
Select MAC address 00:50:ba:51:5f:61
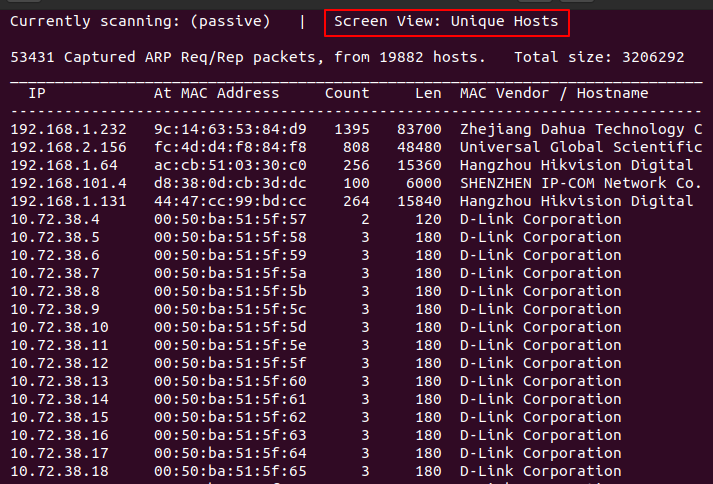[x=230, y=399]
